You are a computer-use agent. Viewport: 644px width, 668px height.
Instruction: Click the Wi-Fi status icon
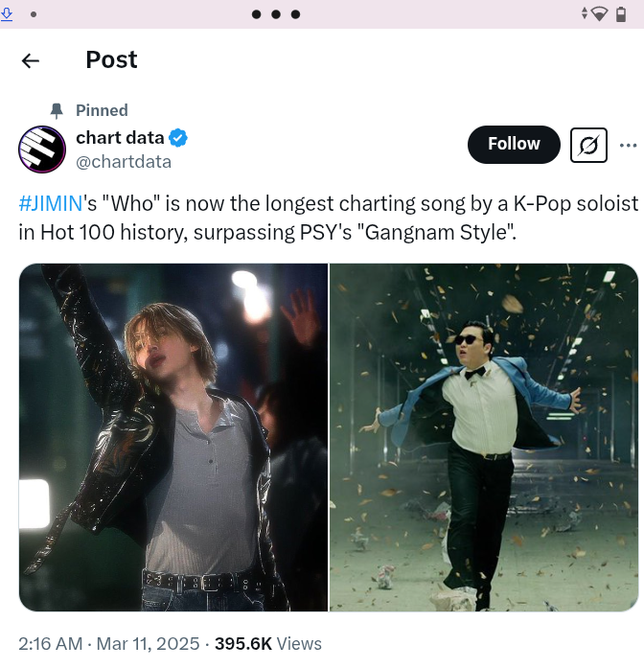pos(600,14)
